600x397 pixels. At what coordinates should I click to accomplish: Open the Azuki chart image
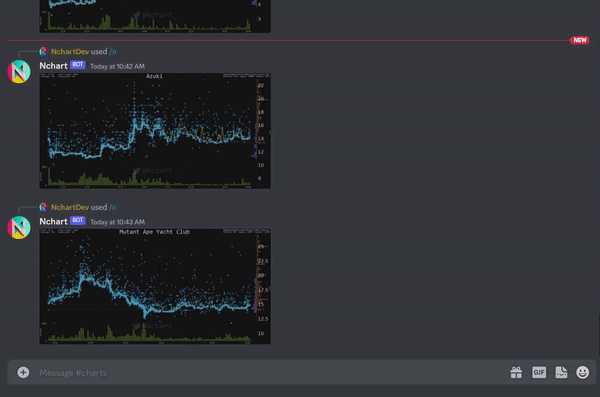[x=155, y=131]
